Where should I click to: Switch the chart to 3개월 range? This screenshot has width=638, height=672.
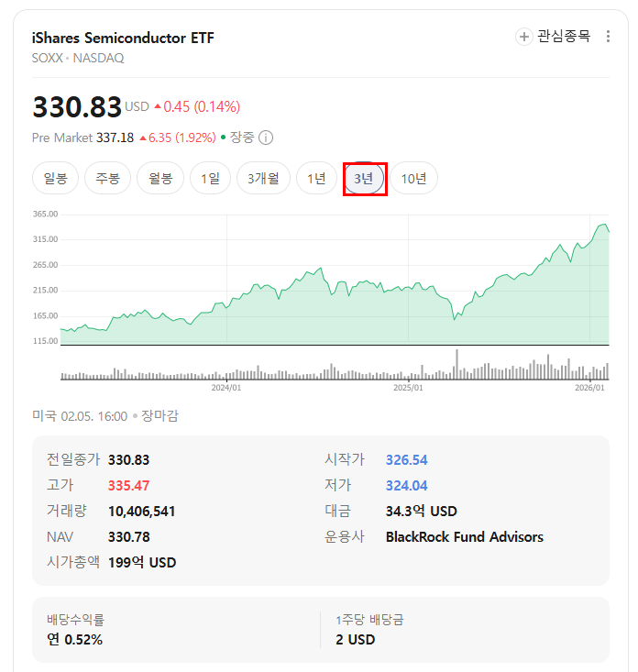click(263, 178)
